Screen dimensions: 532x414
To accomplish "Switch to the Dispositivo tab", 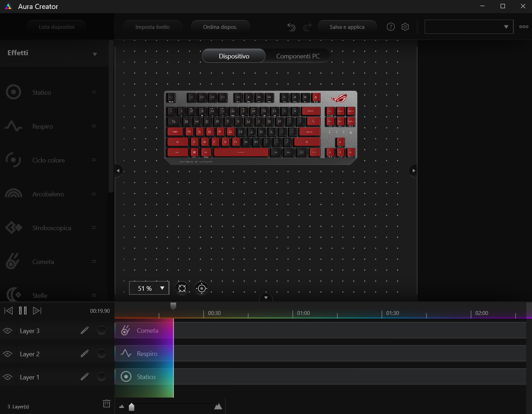I will tap(234, 56).
